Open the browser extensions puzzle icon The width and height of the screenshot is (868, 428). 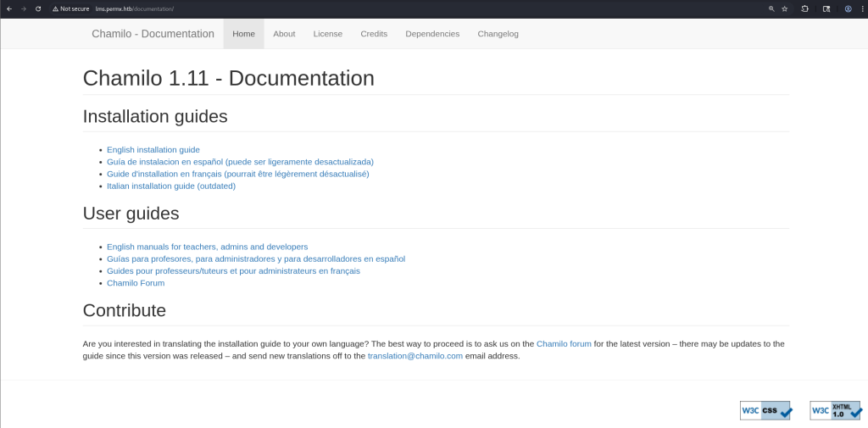pyautogui.click(x=805, y=8)
